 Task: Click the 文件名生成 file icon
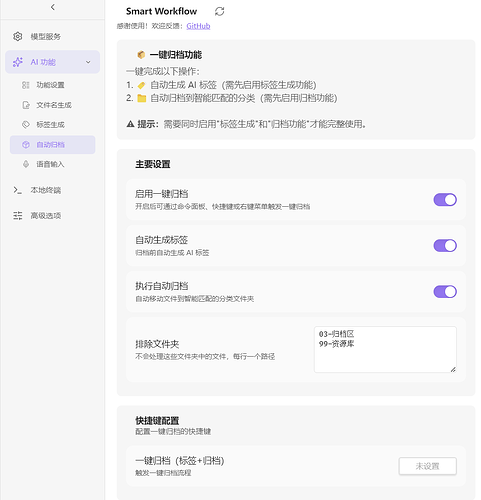pos(26,105)
